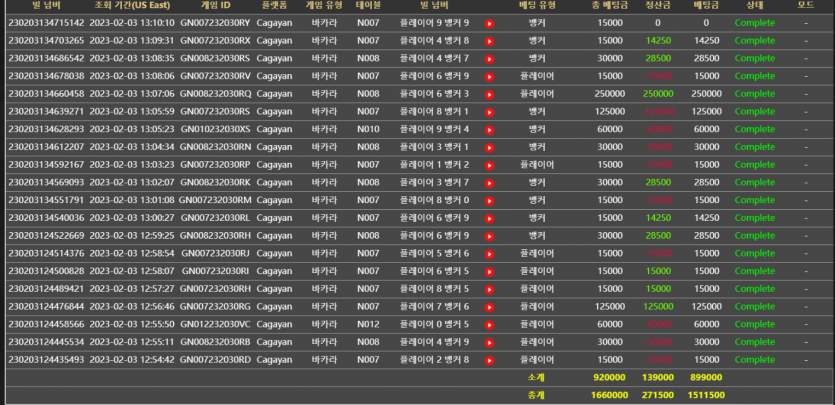Click the 소계 subtotal label
The height and width of the screenshot is (405, 835).
536,377
